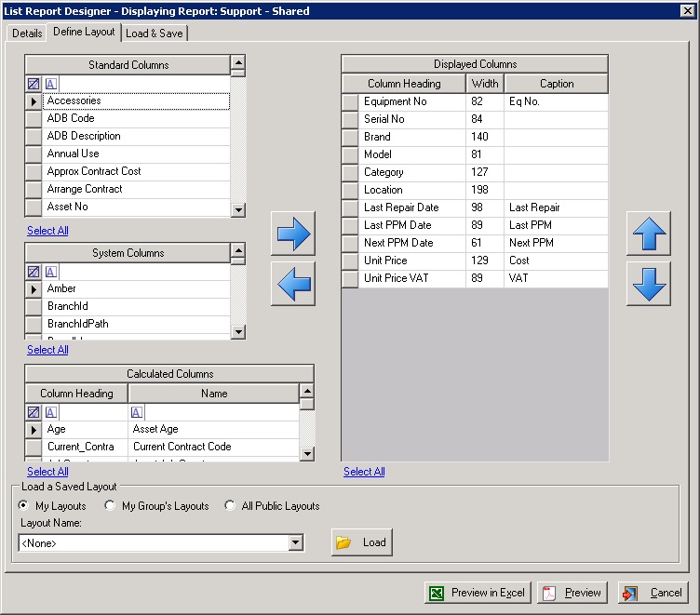Load the saved layout with Load button
700x615 pixels.
(362, 542)
